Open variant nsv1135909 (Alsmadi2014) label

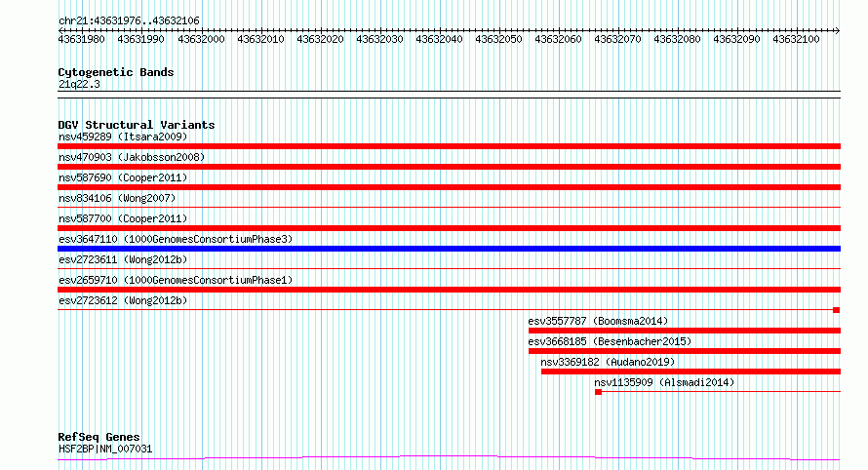point(664,382)
